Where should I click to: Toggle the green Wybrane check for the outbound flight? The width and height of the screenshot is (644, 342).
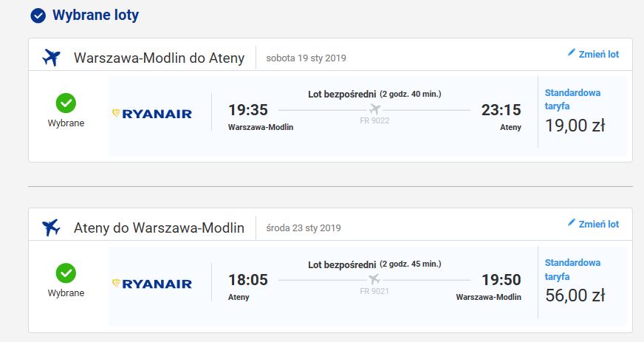coord(66,103)
